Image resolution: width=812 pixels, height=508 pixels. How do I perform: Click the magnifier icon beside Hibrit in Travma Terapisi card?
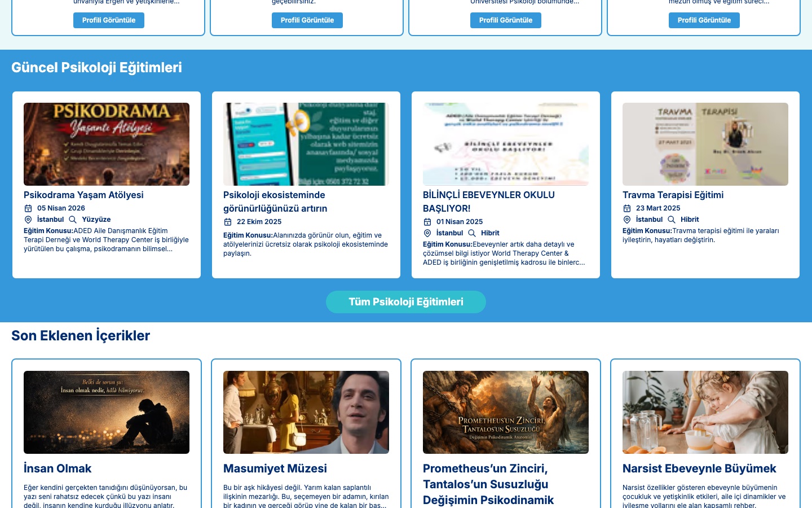672,220
